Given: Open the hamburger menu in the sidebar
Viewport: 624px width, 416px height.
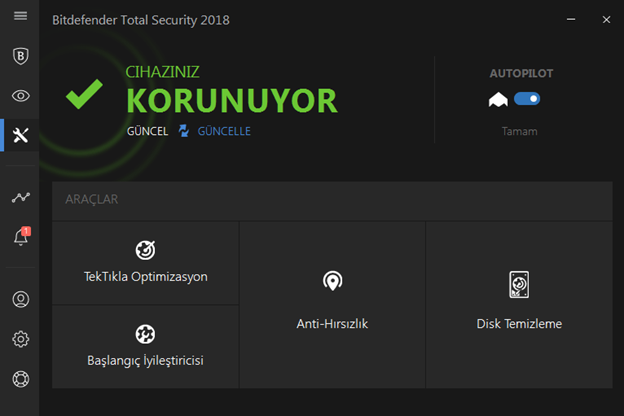Looking at the screenshot, I should pos(20,16).
